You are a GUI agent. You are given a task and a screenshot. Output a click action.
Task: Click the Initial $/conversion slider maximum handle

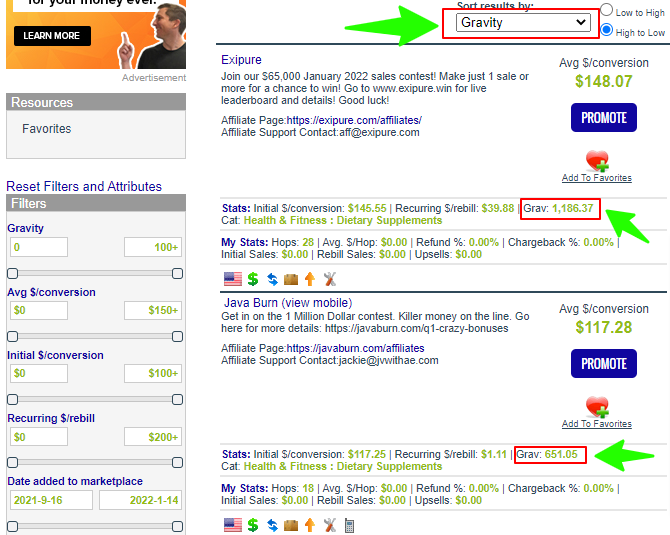pos(177,400)
